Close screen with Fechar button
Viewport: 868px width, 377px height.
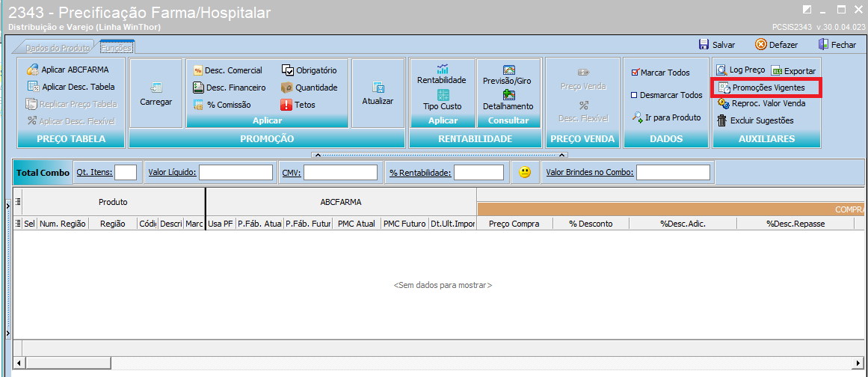pyautogui.click(x=837, y=45)
